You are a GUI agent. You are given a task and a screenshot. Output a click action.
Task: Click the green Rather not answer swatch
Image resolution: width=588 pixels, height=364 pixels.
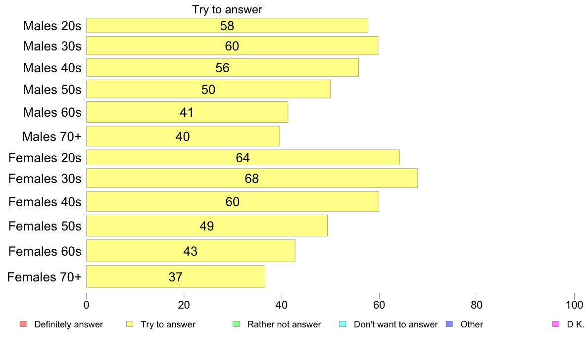[236, 324]
